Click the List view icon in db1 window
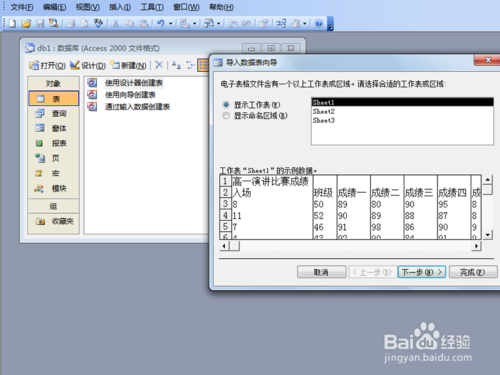Image resolution: width=500 pixels, height=375 pixels. pyautogui.click(x=203, y=65)
